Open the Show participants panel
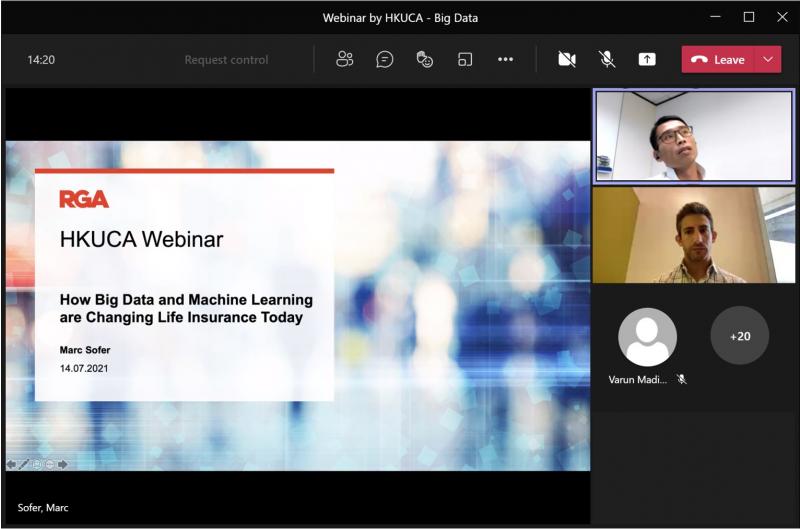 pyautogui.click(x=344, y=59)
